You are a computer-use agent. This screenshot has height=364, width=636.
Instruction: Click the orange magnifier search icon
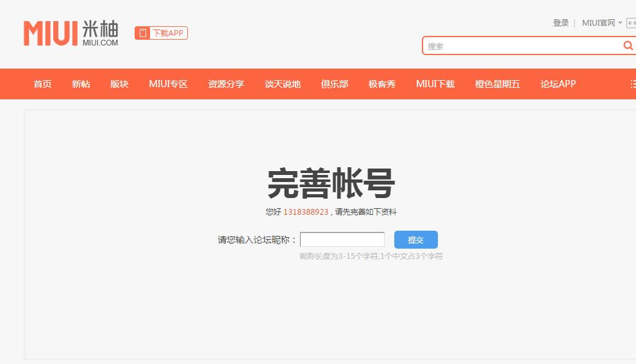click(628, 45)
